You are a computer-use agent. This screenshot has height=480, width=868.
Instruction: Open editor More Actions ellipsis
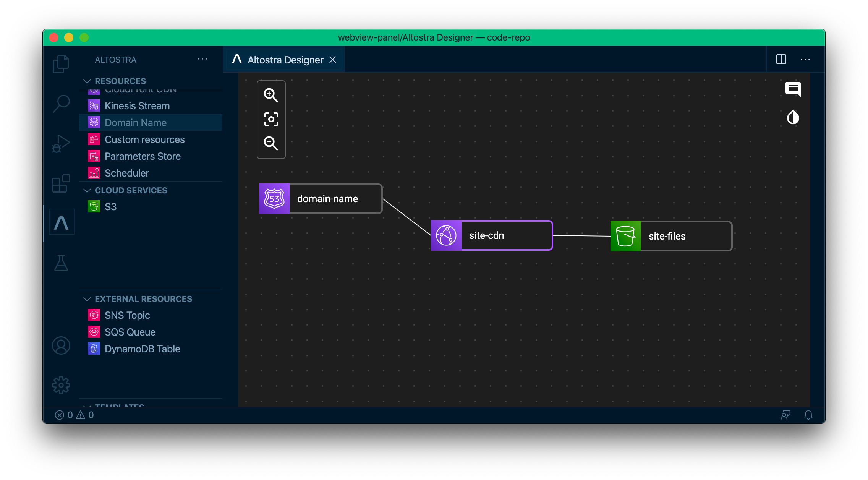(x=805, y=60)
